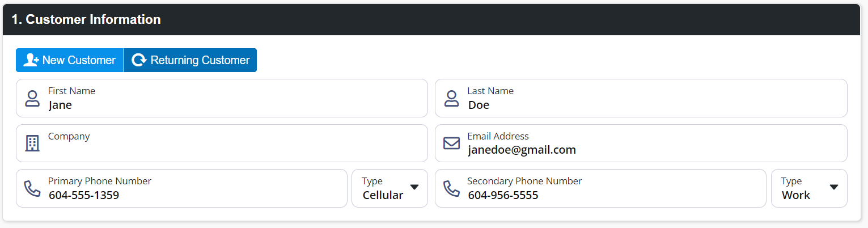Viewport: 868px width, 228px height.
Task: Open the Cellular phone type dropdown
Action: [389, 188]
